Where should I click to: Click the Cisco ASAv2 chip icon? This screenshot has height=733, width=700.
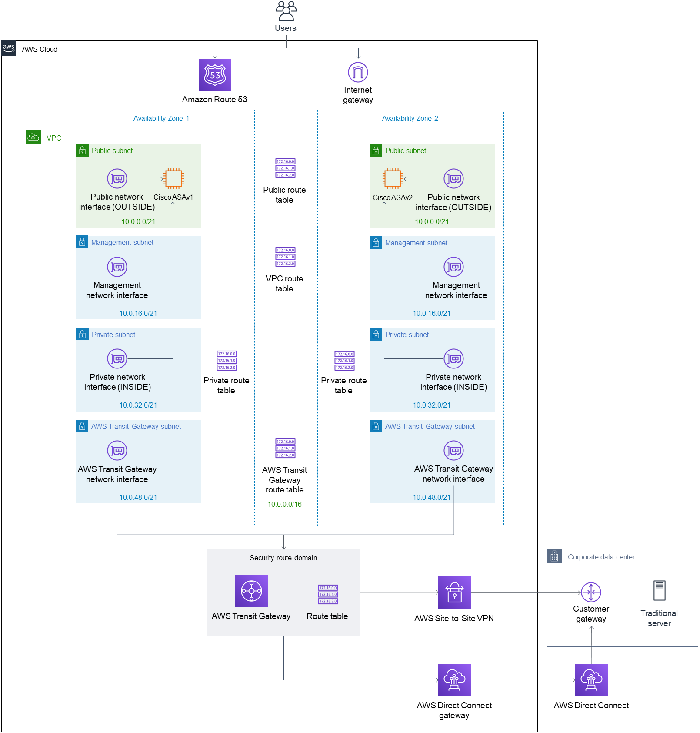[x=393, y=178]
